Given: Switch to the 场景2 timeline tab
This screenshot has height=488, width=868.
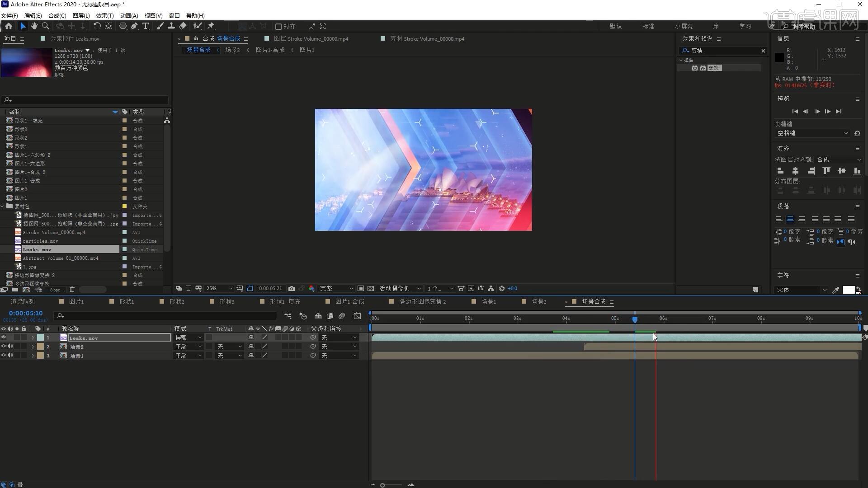Looking at the screenshot, I should [x=538, y=301].
